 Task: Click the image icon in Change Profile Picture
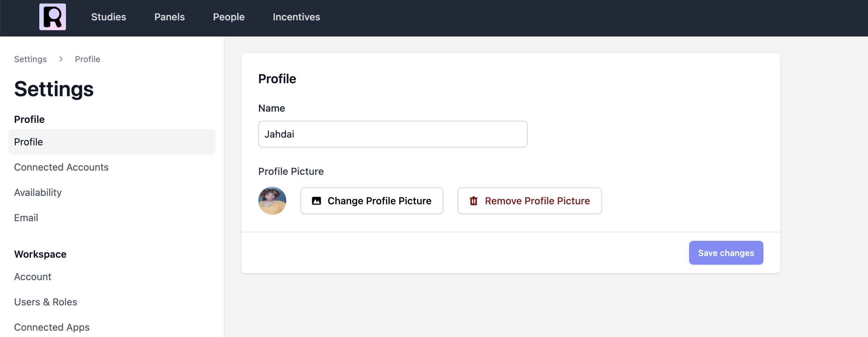pyautogui.click(x=316, y=201)
